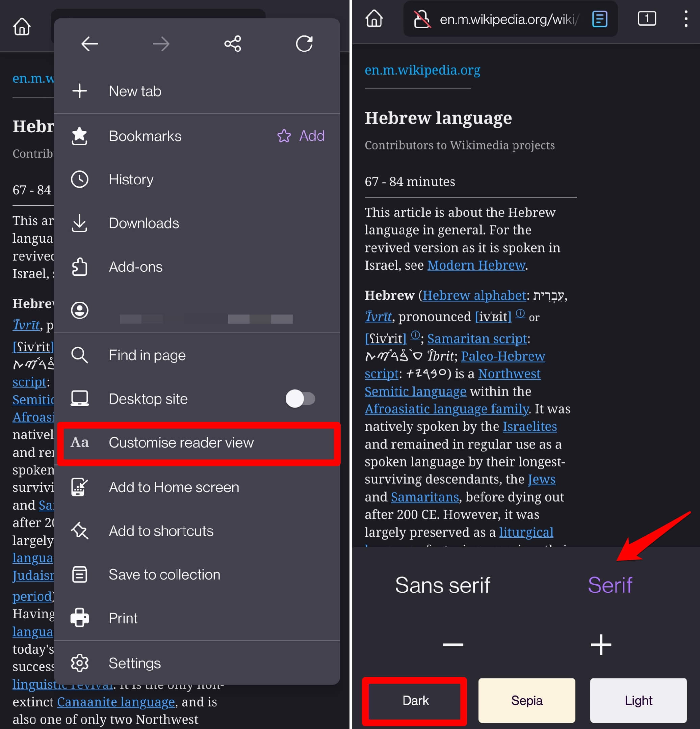Image resolution: width=700 pixels, height=729 pixels.
Task: Open History from the menu
Action: [x=197, y=179]
